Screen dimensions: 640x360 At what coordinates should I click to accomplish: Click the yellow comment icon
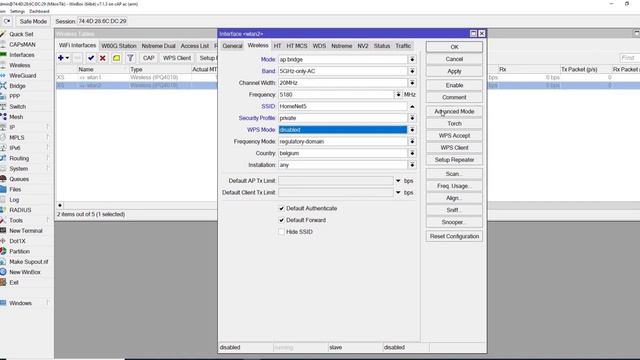(116, 58)
